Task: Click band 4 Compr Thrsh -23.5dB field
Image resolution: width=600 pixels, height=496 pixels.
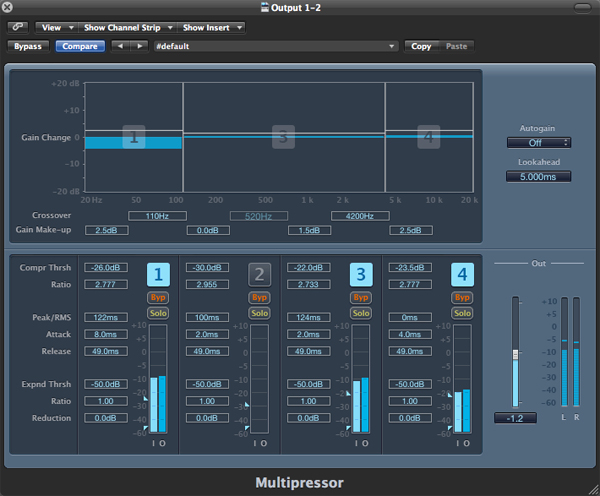Action: pyautogui.click(x=410, y=268)
